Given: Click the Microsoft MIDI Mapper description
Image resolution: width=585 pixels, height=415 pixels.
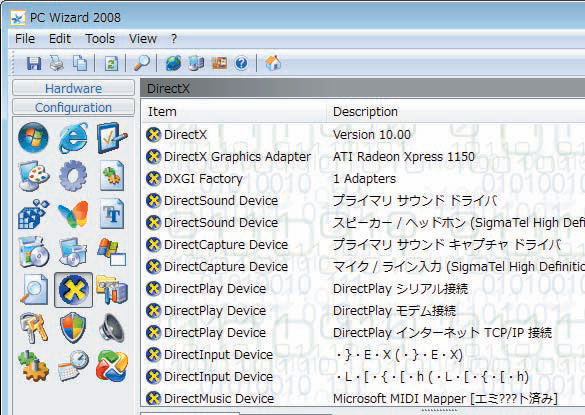Looking at the screenshot, I should (445, 398).
